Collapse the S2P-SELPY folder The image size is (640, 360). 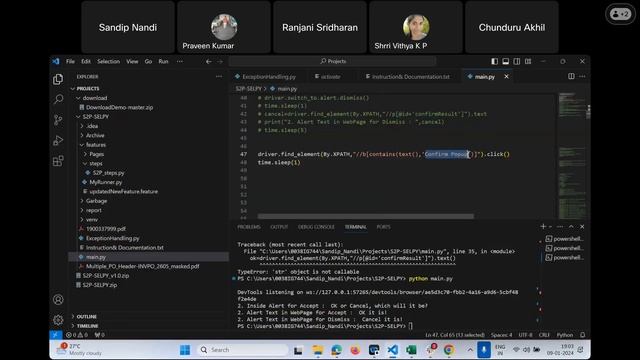96,117
